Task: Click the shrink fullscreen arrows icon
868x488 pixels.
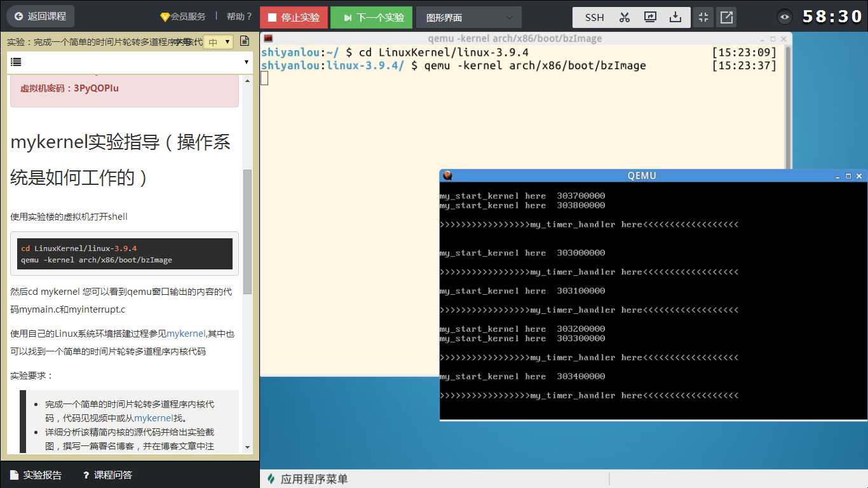Action: pos(703,17)
